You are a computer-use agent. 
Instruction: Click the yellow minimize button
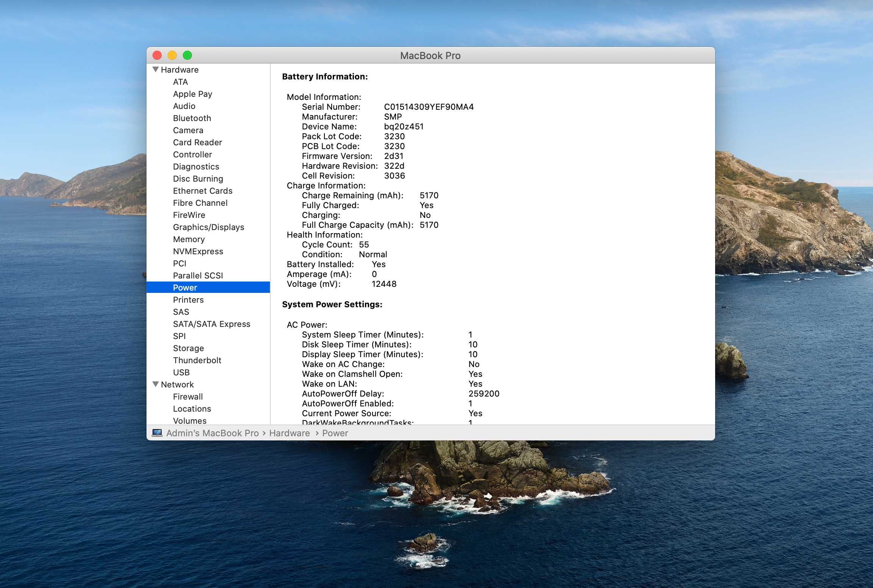[x=172, y=55]
